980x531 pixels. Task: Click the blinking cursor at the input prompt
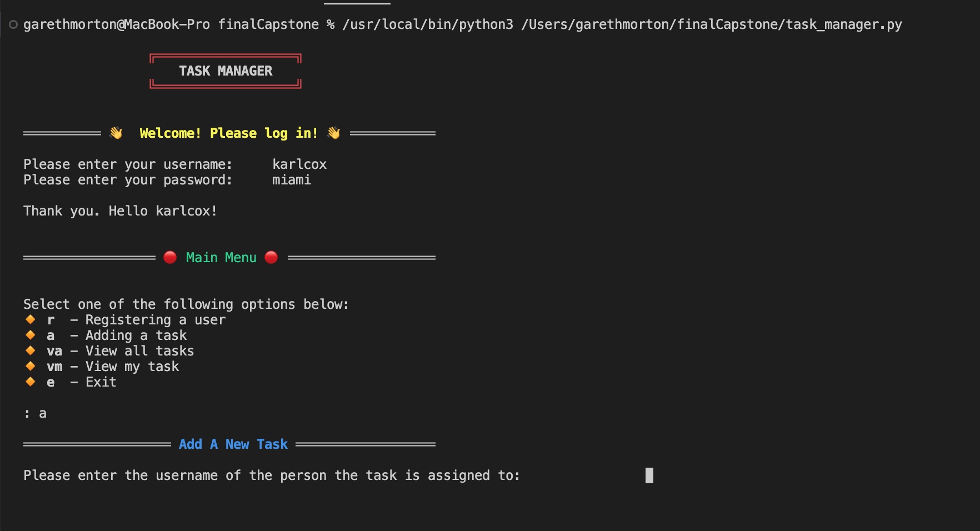pyautogui.click(x=649, y=475)
